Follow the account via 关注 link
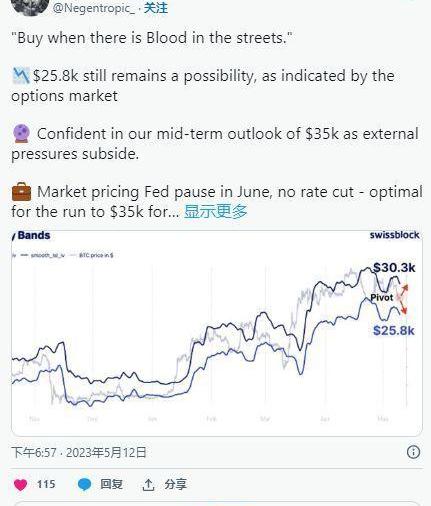431x506 pixels. [x=156, y=8]
